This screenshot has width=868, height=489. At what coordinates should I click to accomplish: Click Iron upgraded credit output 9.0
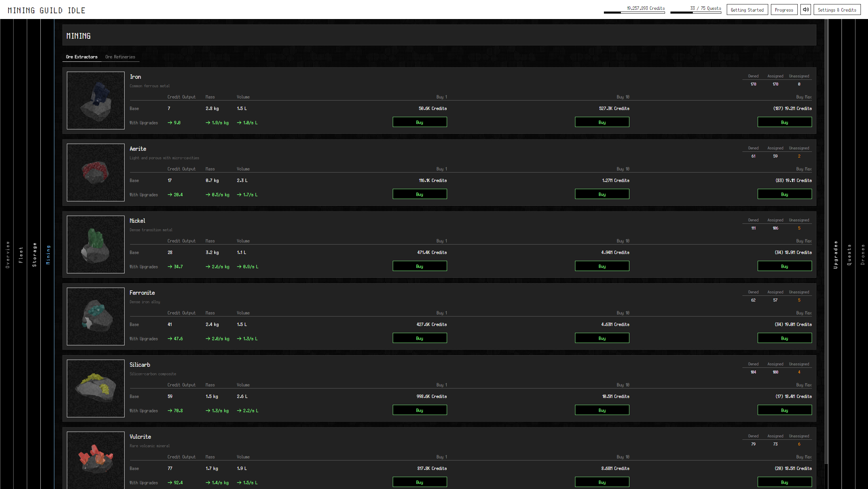pyautogui.click(x=174, y=123)
